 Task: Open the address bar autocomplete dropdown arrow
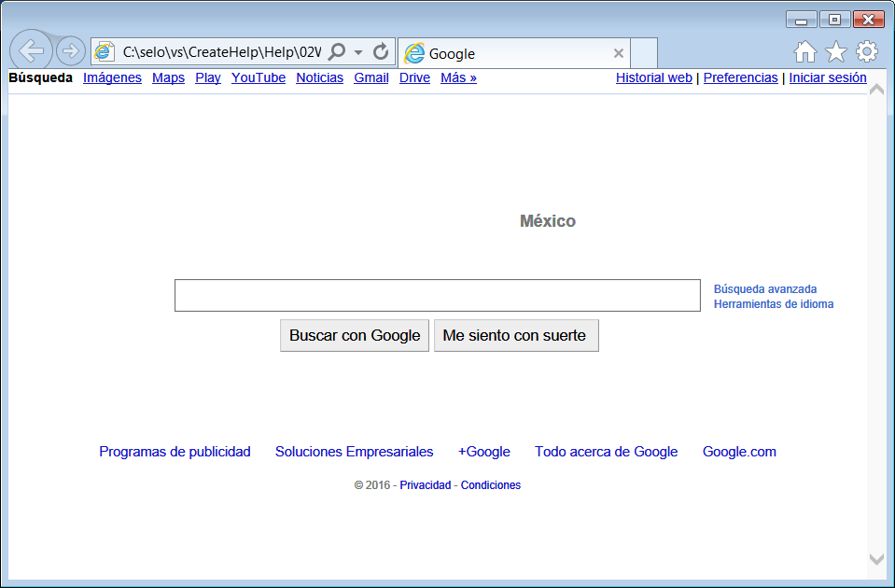click(358, 52)
